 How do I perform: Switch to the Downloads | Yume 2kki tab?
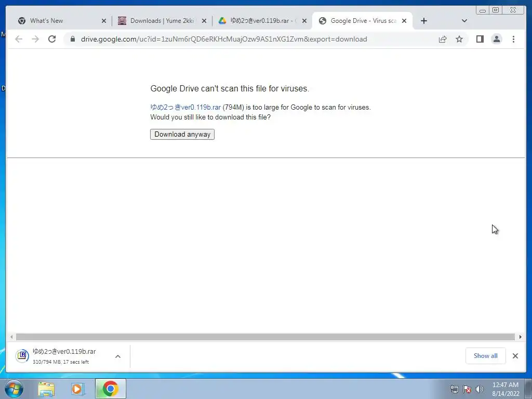click(x=162, y=21)
